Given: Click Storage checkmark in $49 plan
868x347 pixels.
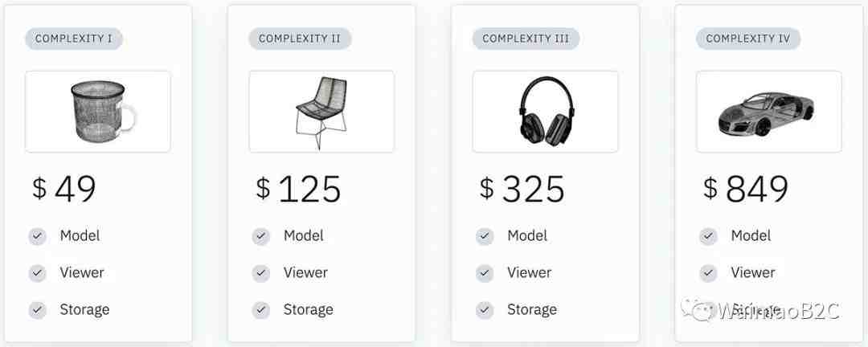Looking at the screenshot, I should pyautogui.click(x=38, y=310).
